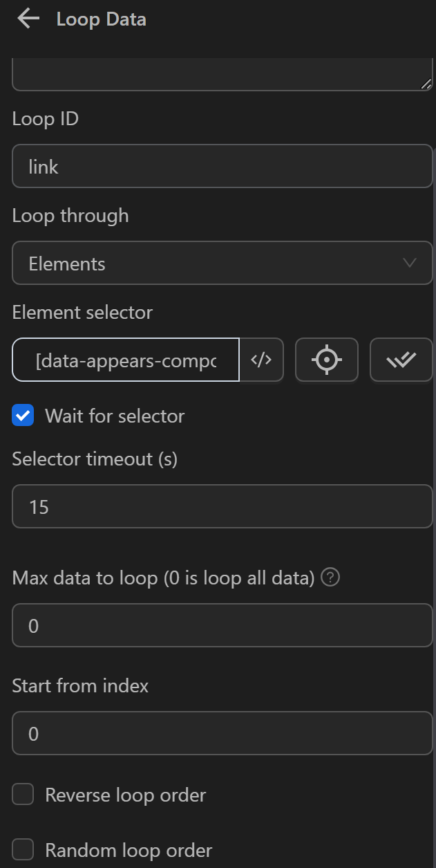The height and width of the screenshot is (868, 436).
Task: Focus the Element selector text field
Action: 126,360
